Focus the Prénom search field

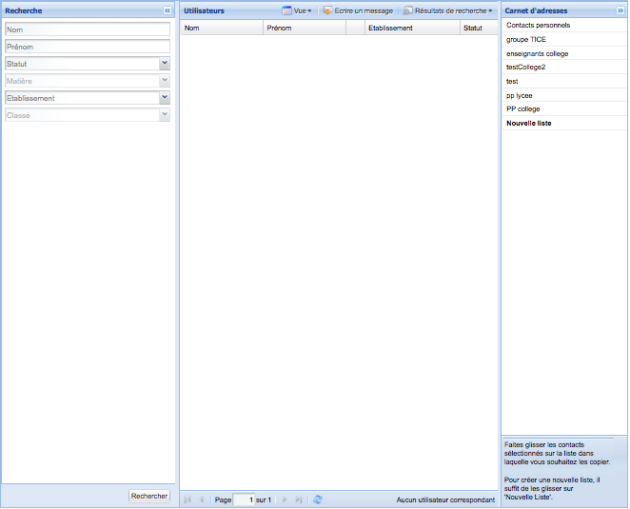pos(87,47)
